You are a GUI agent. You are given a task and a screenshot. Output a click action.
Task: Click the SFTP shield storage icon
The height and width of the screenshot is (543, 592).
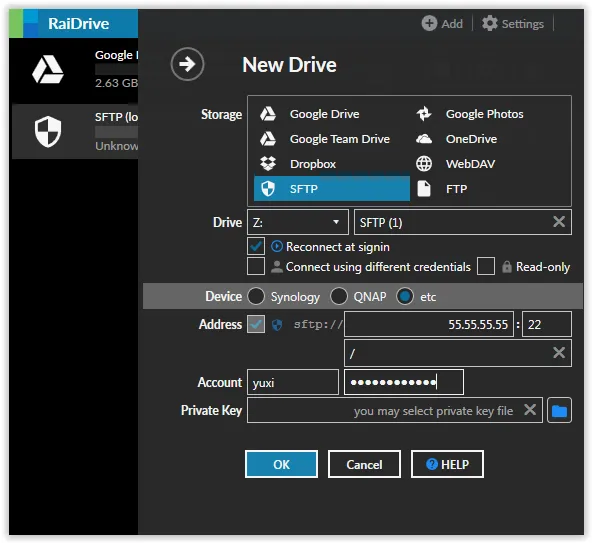tap(268, 188)
